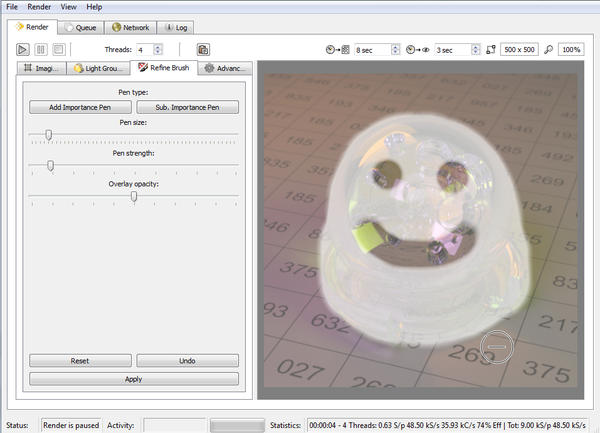The height and width of the screenshot is (433, 600).
Task: Click the render statistics readout
Action: 448,425
